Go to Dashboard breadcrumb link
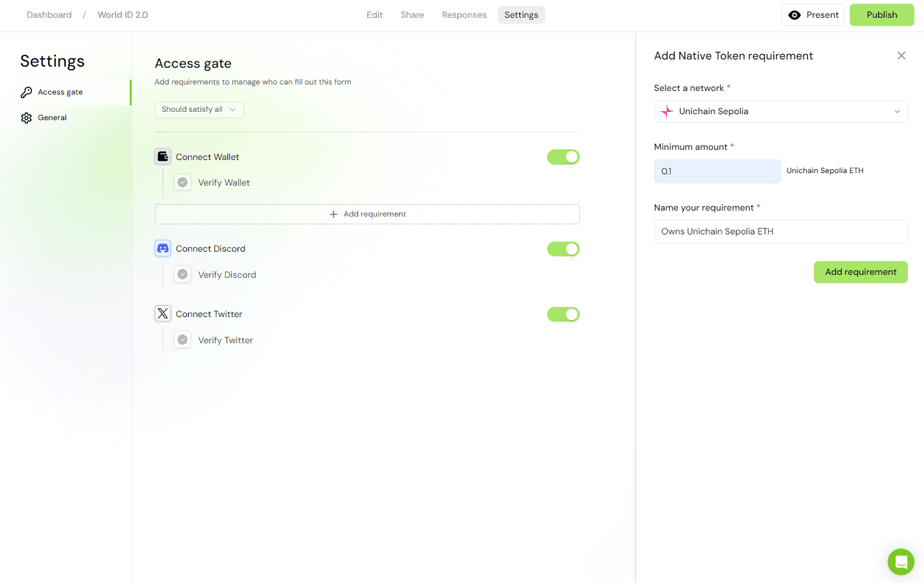 49,15
